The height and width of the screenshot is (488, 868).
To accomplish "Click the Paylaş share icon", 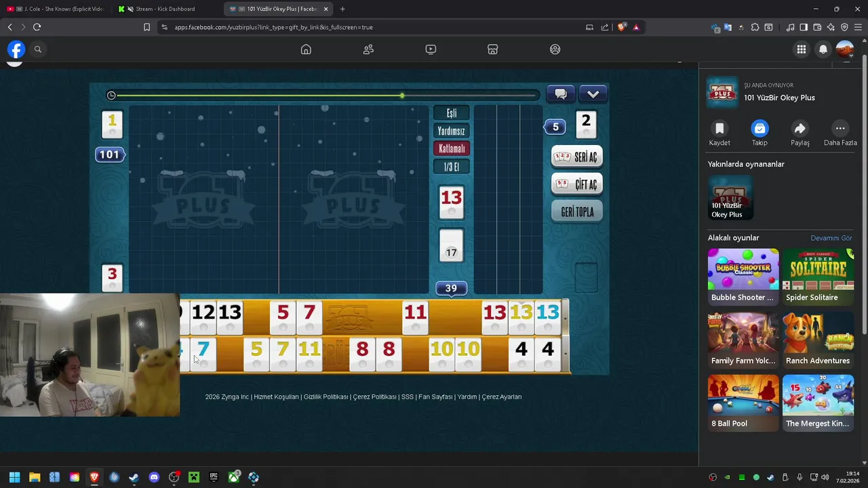I will 800,129.
